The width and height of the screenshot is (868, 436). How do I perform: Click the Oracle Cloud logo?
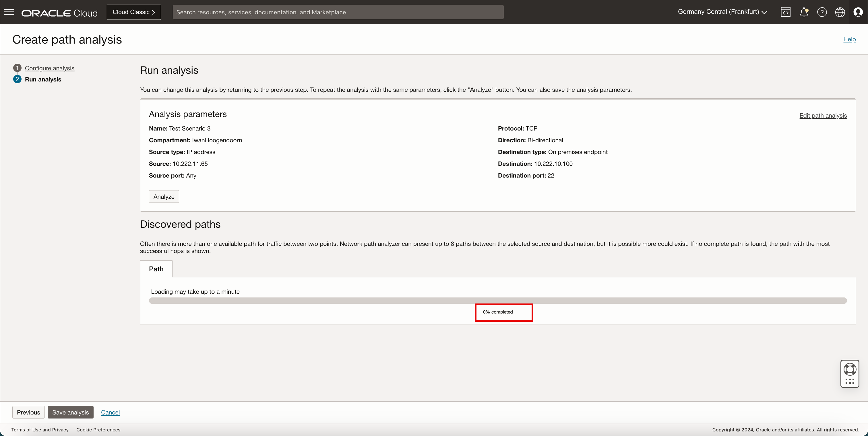coord(59,13)
